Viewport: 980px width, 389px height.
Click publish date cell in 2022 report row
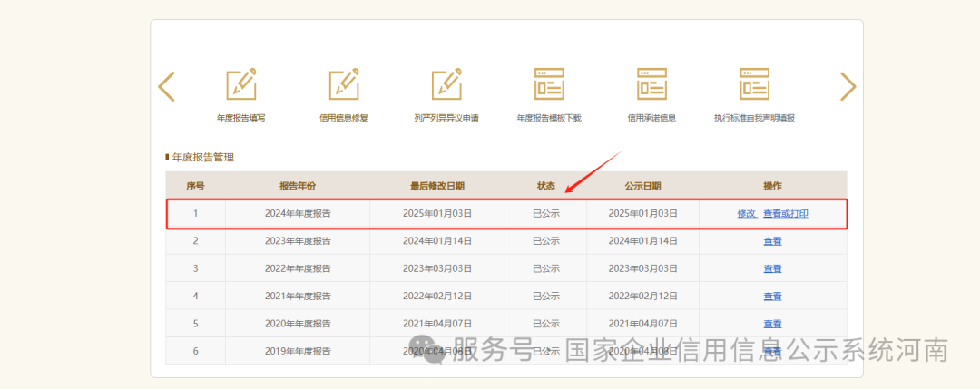coord(643,268)
